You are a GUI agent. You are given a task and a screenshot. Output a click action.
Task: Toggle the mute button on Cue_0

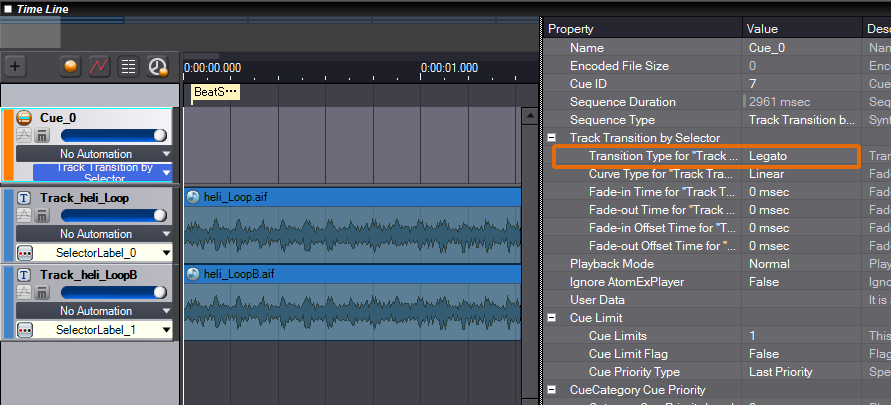coord(43,135)
